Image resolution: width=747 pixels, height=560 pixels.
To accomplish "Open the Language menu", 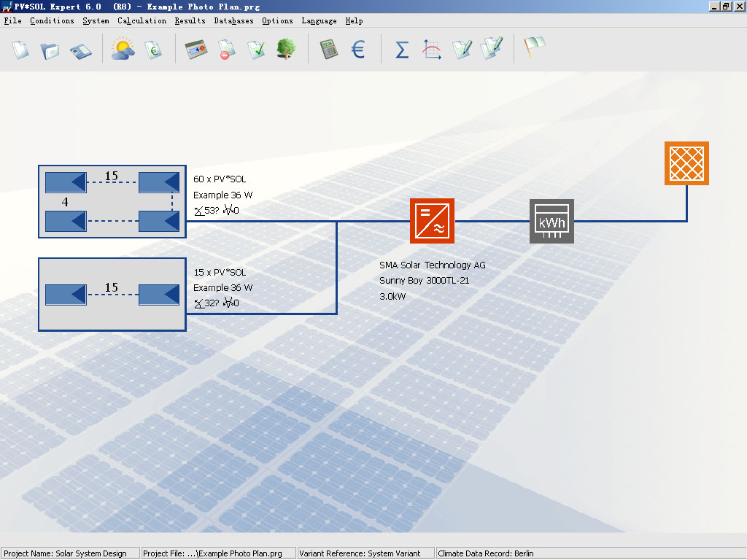I will click(320, 20).
